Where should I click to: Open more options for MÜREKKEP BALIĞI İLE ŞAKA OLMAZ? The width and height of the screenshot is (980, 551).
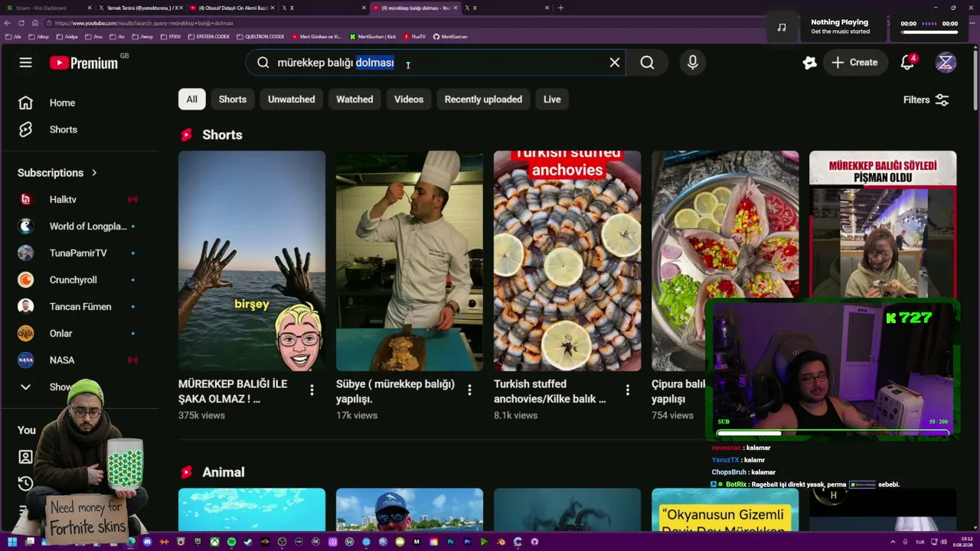312,390
